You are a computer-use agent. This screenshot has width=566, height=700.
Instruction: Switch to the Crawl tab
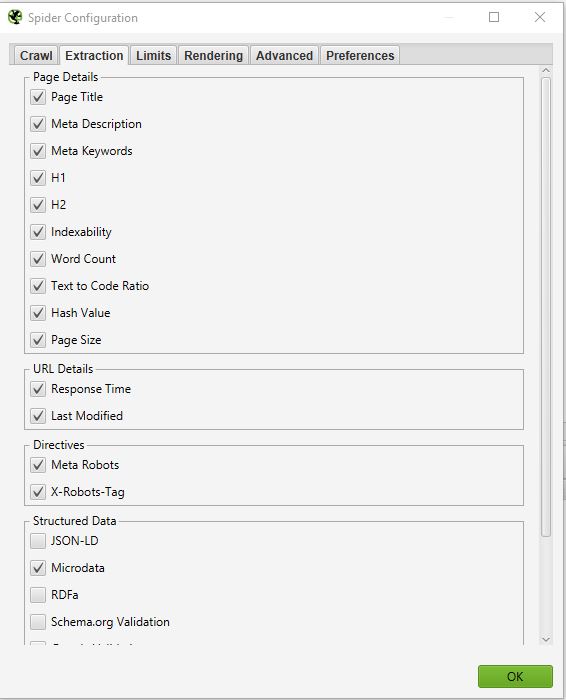point(36,55)
